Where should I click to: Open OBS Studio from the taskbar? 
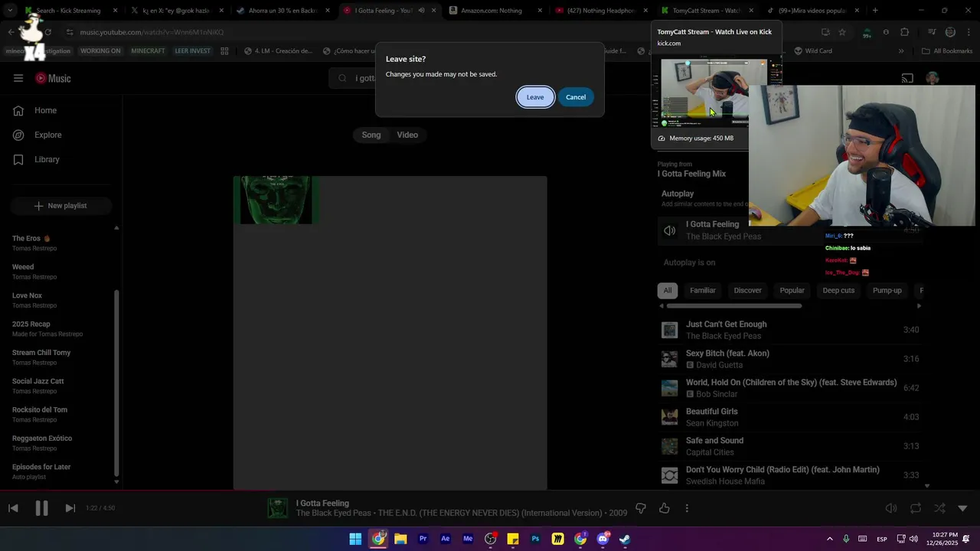[x=490, y=539]
